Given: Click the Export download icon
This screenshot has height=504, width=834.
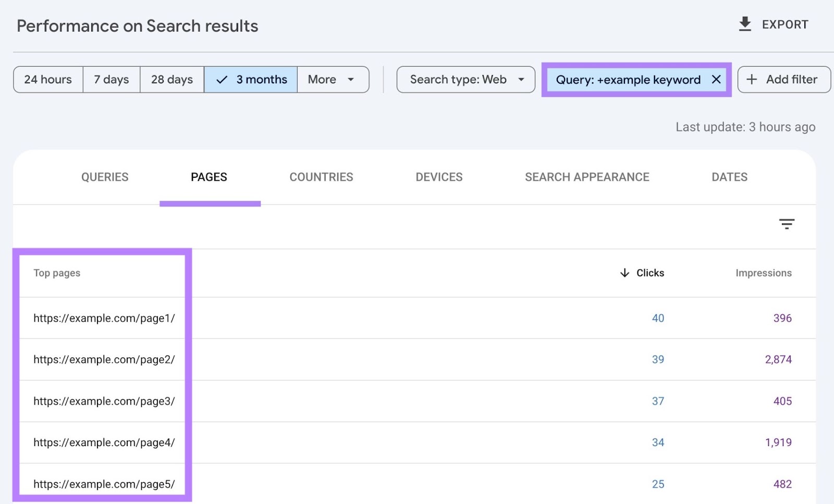Looking at the screenshot, I should point(745,23).
